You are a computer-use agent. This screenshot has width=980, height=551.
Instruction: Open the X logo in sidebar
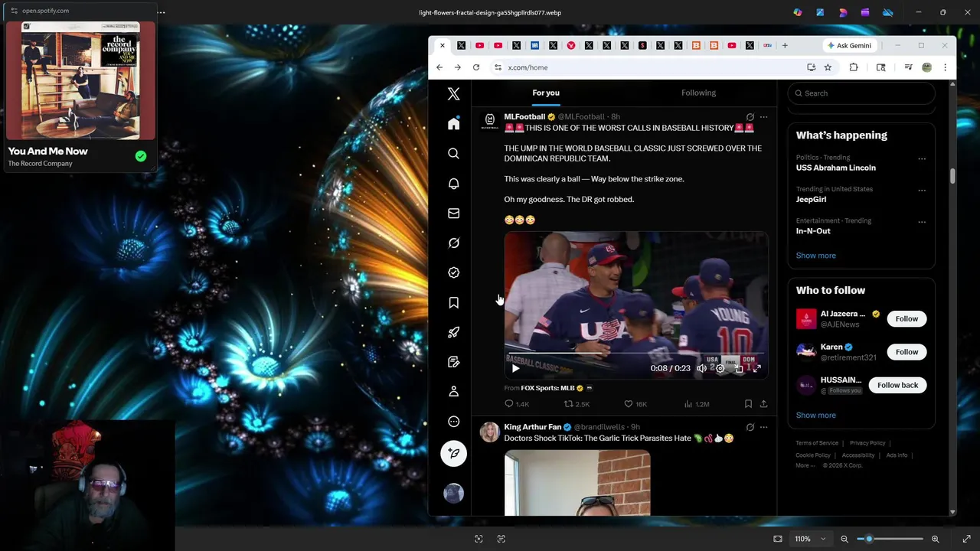point(453,94)
